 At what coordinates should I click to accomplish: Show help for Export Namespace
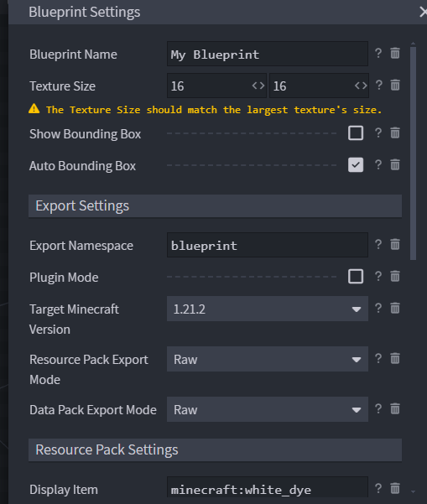point(378,244)
